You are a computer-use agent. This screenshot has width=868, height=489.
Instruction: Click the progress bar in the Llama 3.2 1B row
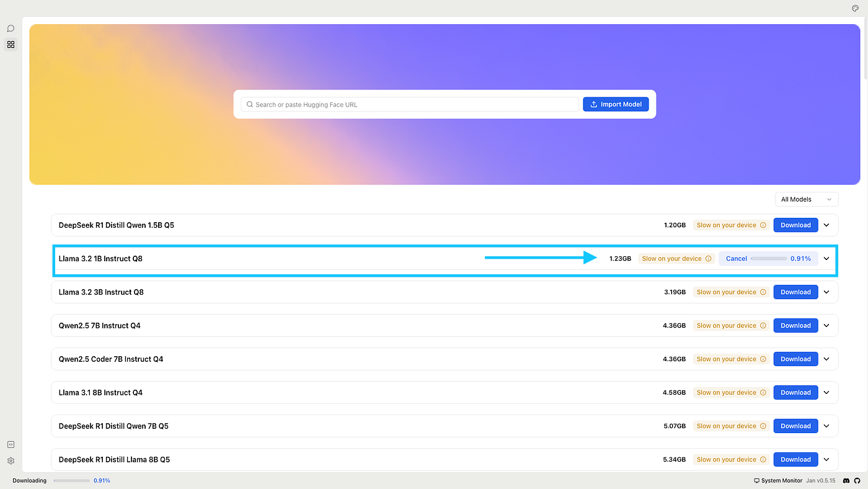pos(769,259)
